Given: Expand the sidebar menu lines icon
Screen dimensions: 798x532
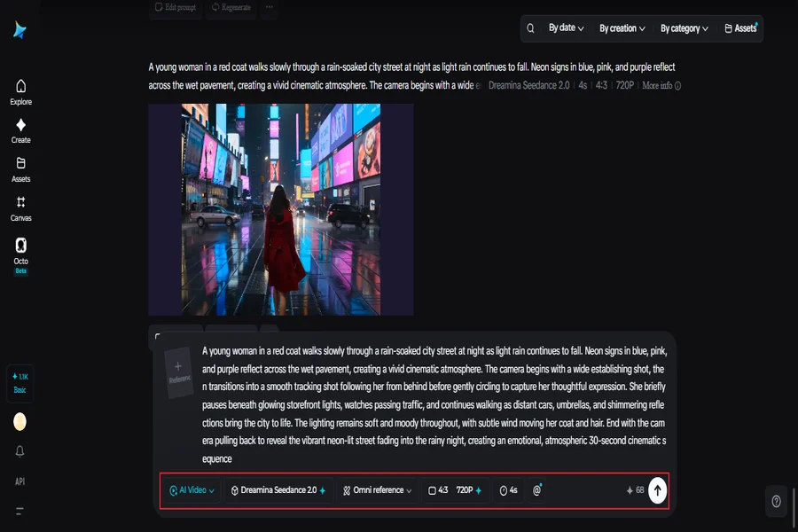Looking at the screenshot, I should coord(20,511).
